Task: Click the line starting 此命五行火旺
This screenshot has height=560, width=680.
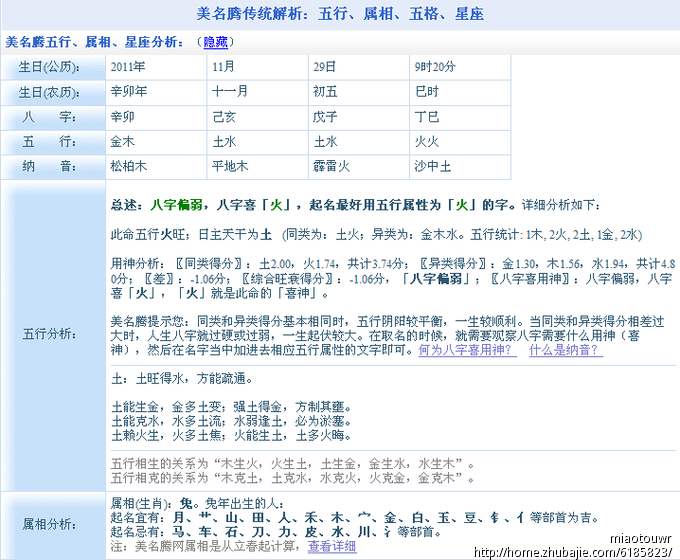Action: tap(376, 235)
